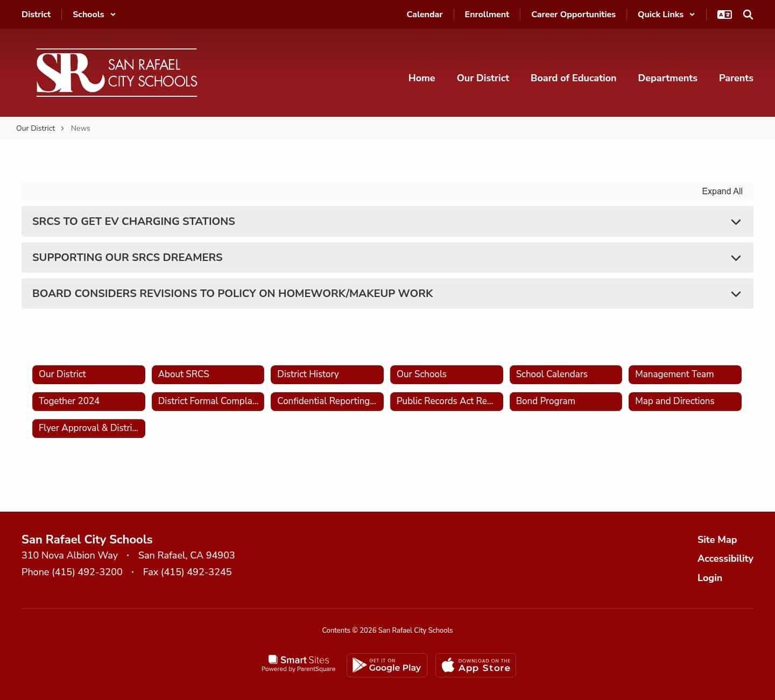Image resolution: width=775 pixels, height=700 pixels.
Task: Click the red Together 2024 button
Action: [x=88, y=401]
